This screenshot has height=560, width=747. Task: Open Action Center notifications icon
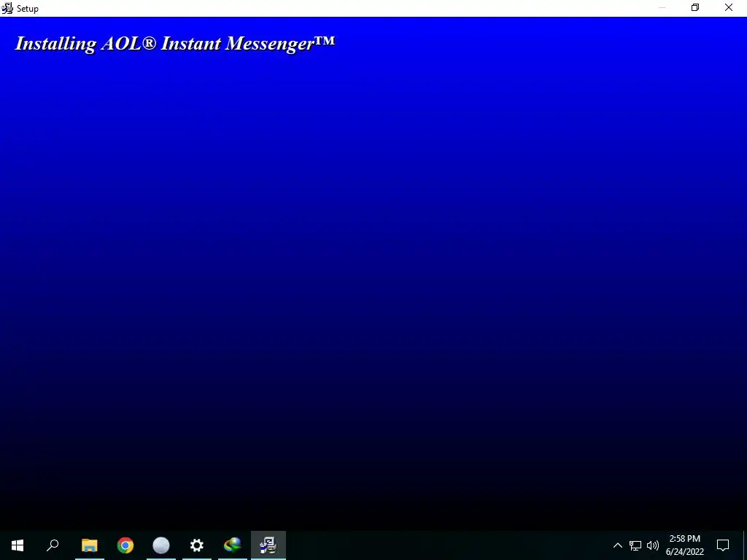coord(723,545)
